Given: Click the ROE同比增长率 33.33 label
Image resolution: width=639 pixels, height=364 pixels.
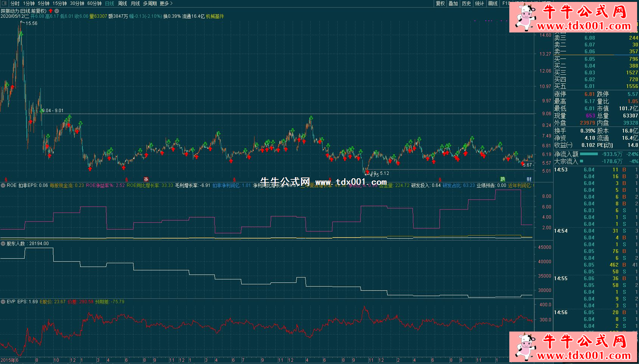Looking at the screenshot, I should pos(150,185).
